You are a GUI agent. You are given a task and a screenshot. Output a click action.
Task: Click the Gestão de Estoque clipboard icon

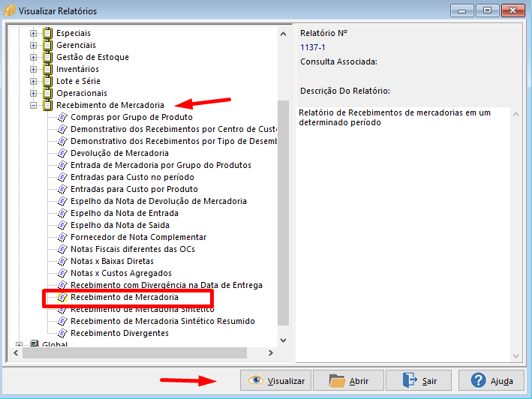coord(47,57)
